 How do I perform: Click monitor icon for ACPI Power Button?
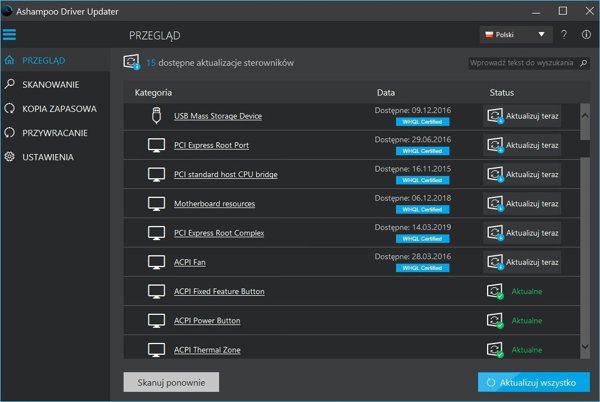(156, 321)
